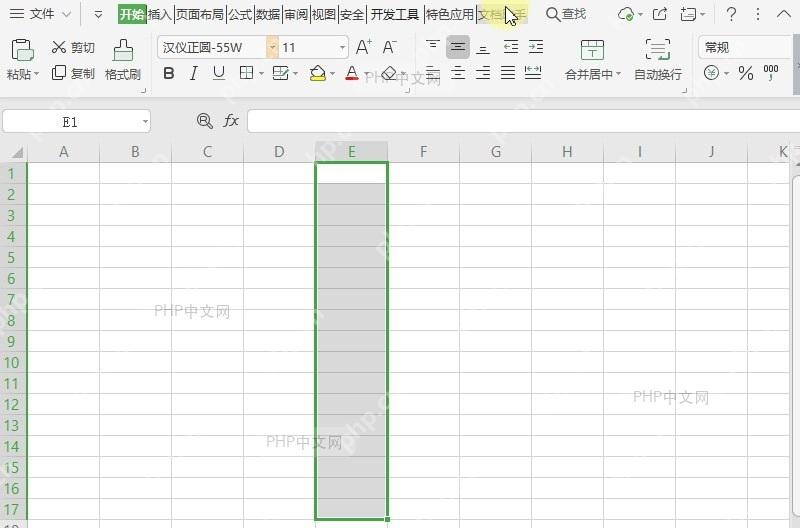The image size is (800, 528).
Task: Align text to top of cell
Action: pos(433,47)
